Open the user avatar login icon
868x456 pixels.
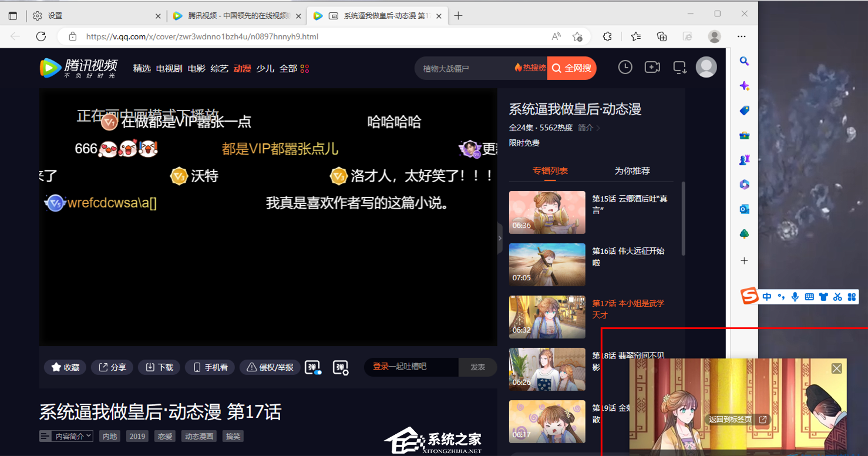[x=706, y=68]
